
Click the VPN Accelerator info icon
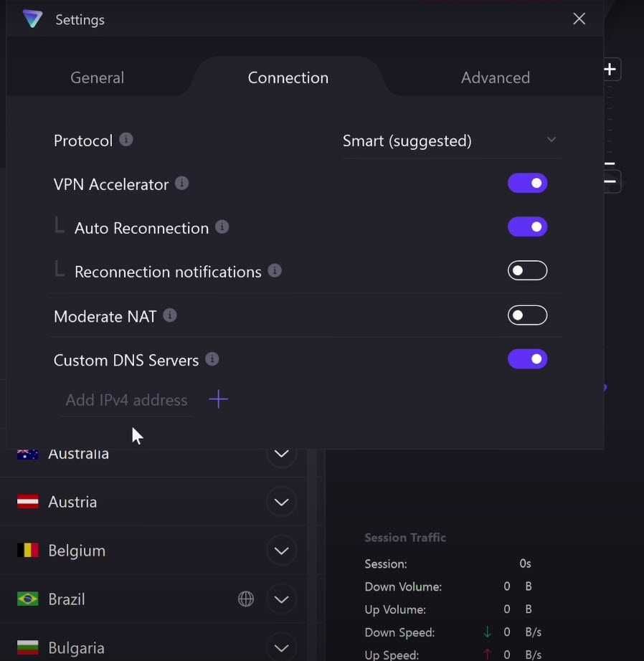(x=181, y=183)
